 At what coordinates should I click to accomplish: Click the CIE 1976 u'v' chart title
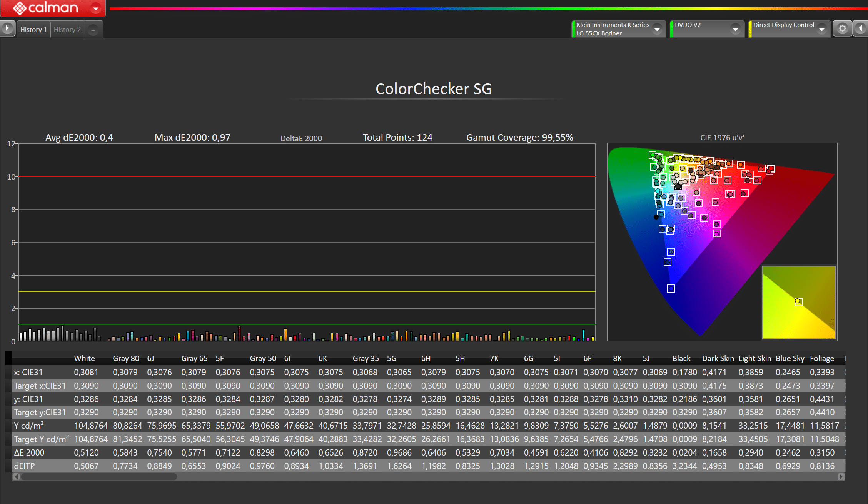[722, 138]
